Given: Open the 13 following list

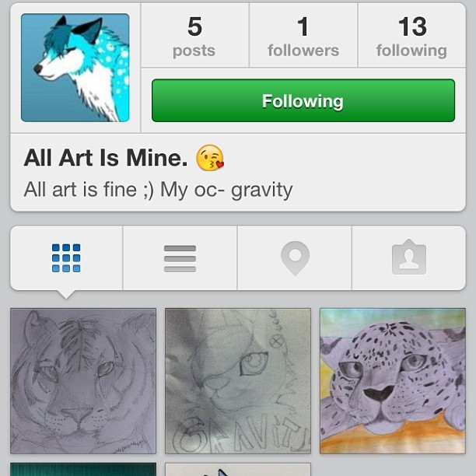Looking at the screenshot, I should tap(412, 36).
